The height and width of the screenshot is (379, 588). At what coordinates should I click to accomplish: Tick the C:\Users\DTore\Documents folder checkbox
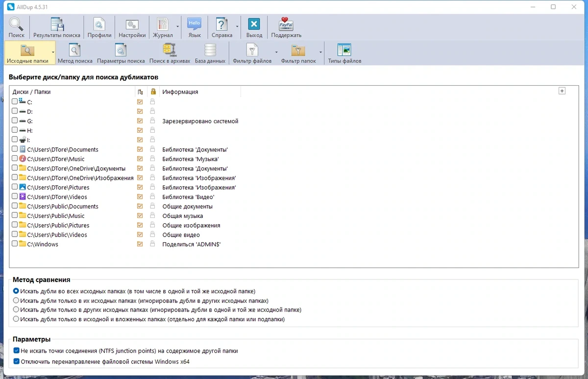[x=15, y=149]
